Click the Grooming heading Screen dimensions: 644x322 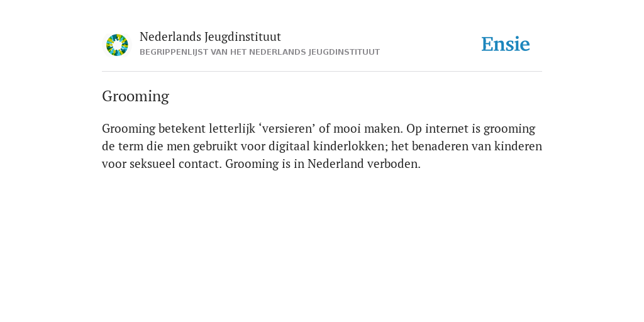136,96
